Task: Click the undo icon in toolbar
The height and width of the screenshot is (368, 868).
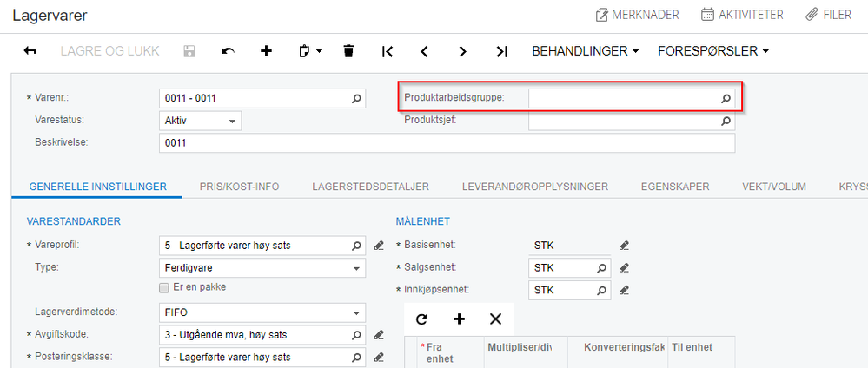Action: (x=228, y=51)
